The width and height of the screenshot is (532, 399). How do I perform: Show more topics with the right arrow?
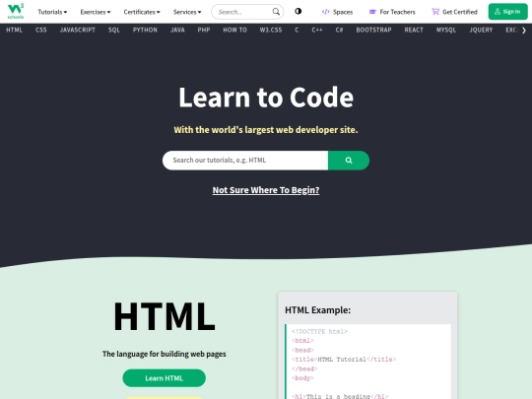(524, 31)
